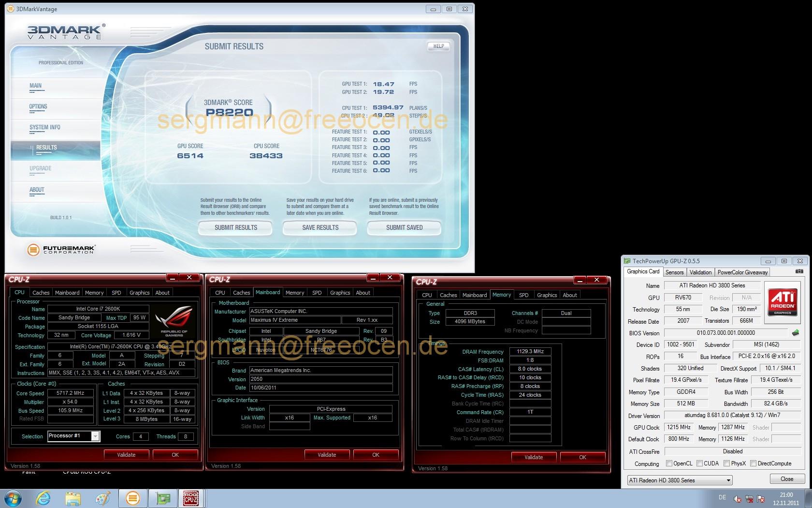812x508 pixels.
Task: Open SYSTEM INFO in 3DMark sidebar
Action: 45,127
